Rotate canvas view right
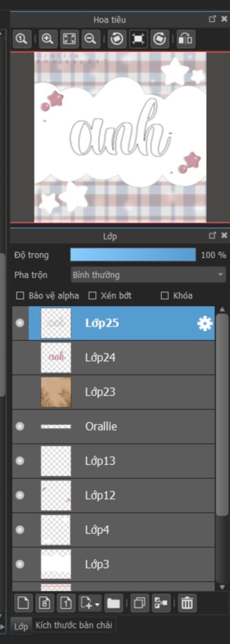230x644 pixels. [x=160, y=39]
